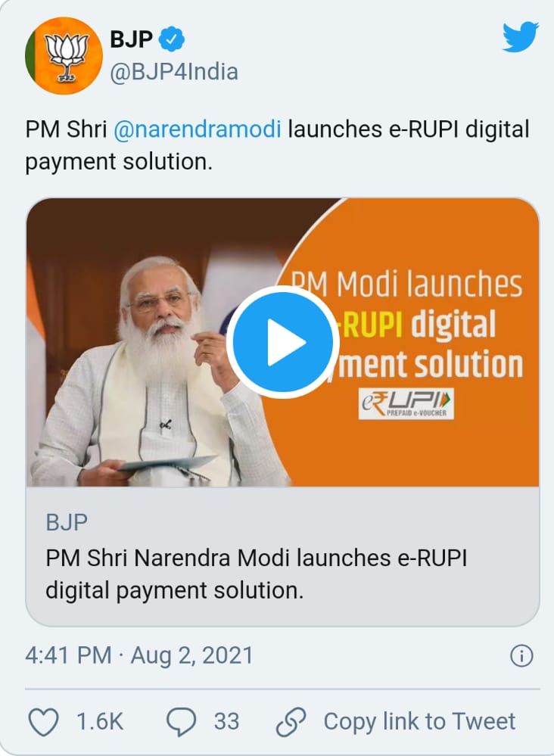554x756 pixels.
Task: Like the tweet with heart icon
Action: pos(44,721)
